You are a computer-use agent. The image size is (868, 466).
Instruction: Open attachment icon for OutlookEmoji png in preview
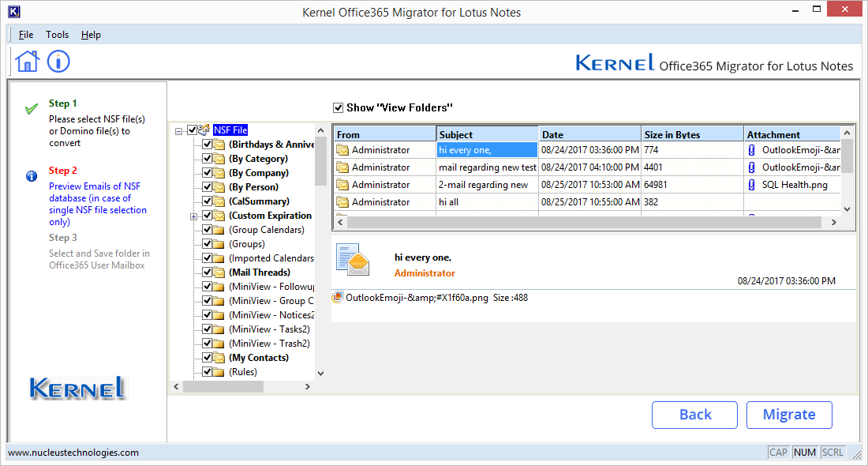click(338, 298)
